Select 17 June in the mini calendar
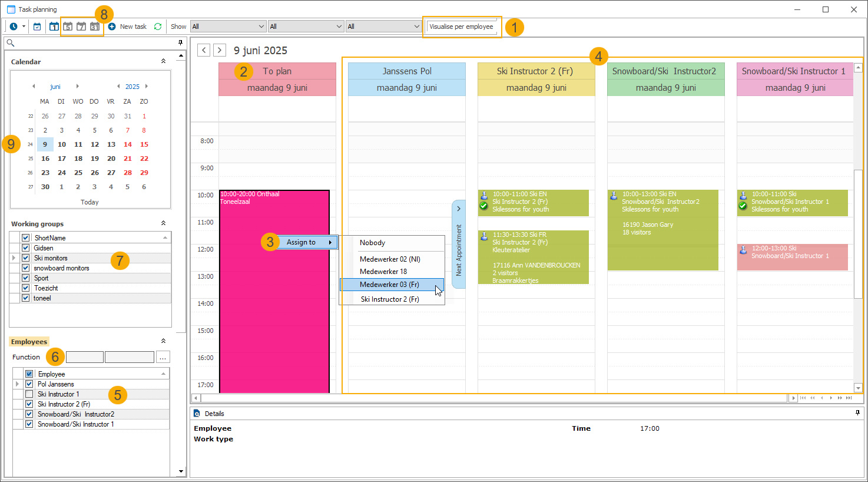The width and height of the screenshot is (868, 482). [62, 159]
